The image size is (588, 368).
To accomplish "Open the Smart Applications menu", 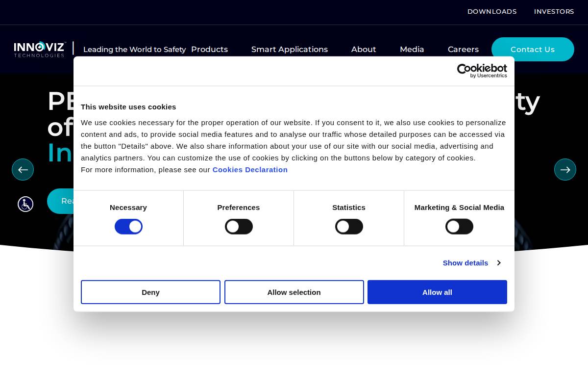I will click(290, 49).
